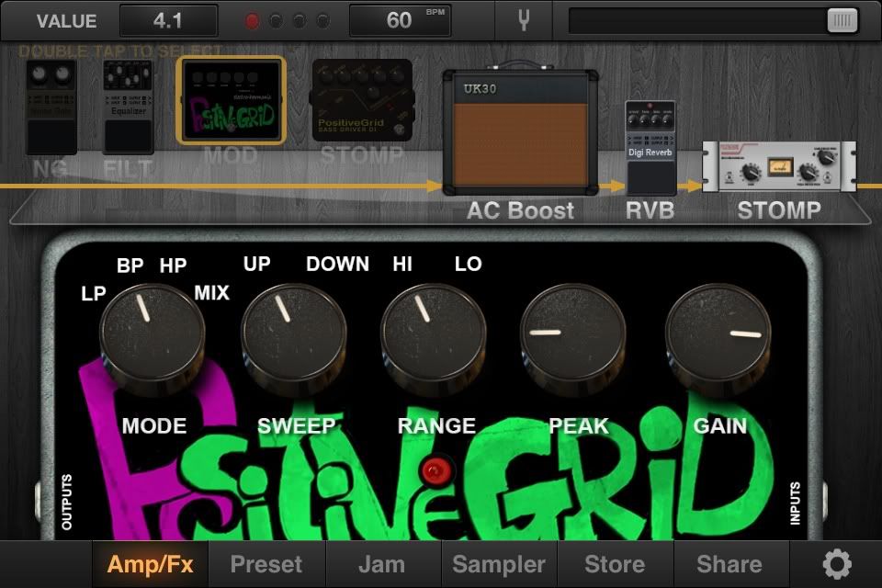Click the HP mode marking
Image resolution: width=882 pixels, height=588 pixels.
click(x=173, y=265)
